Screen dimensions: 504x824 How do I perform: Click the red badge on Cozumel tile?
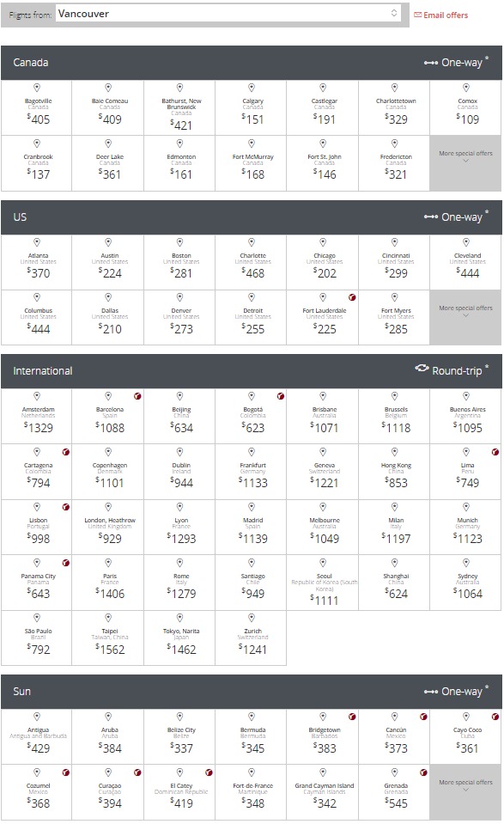(x=66, y=772)
